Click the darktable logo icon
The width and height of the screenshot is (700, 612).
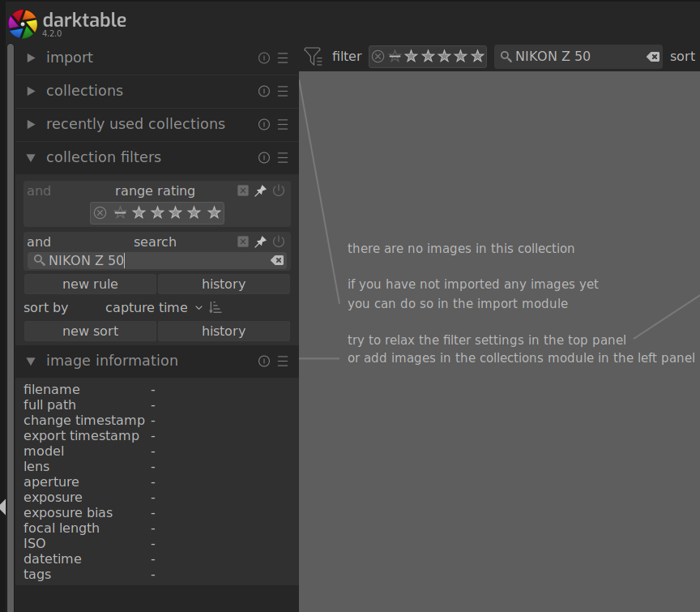tap(21, 23)
